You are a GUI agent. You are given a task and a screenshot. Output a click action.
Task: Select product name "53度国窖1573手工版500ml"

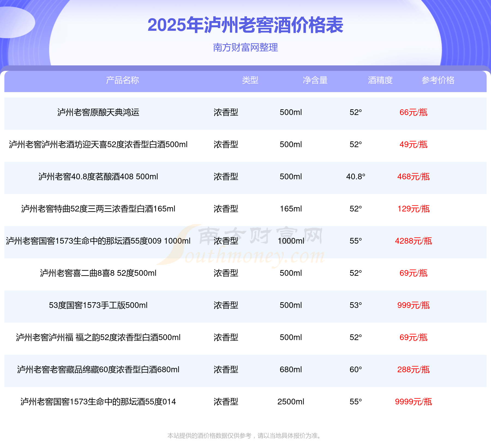(98, 305)
